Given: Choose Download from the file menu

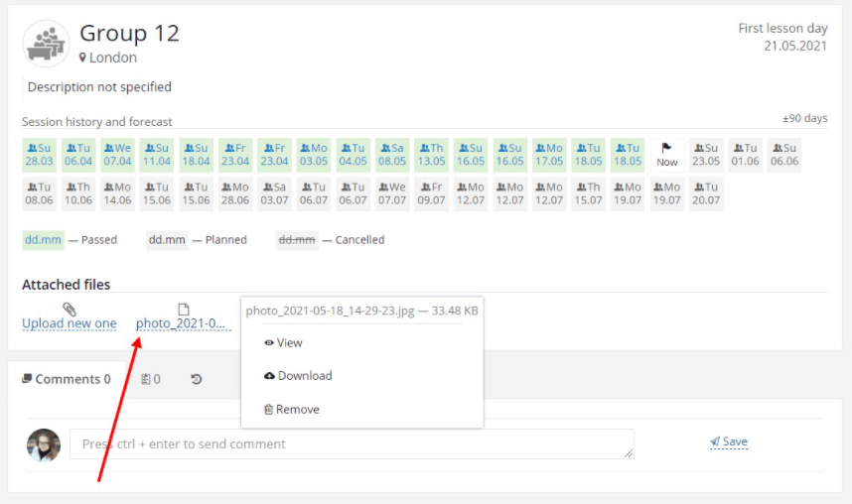Looking at the screenshot, I should (x=298, y=376).
